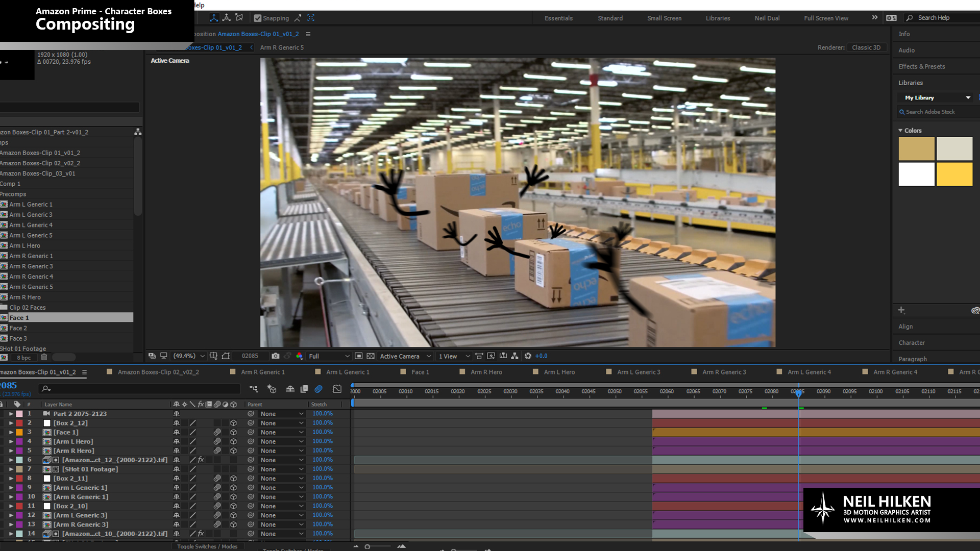This screenshot has height=551, width=980.
Task: Toggle 3D layer switch for Arm L Hero
Action: pos(233,441)
